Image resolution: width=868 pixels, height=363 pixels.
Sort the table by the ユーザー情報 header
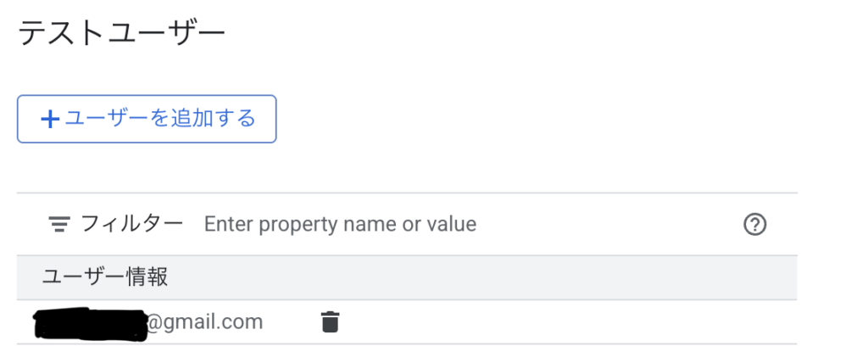(x=105, y=276)
